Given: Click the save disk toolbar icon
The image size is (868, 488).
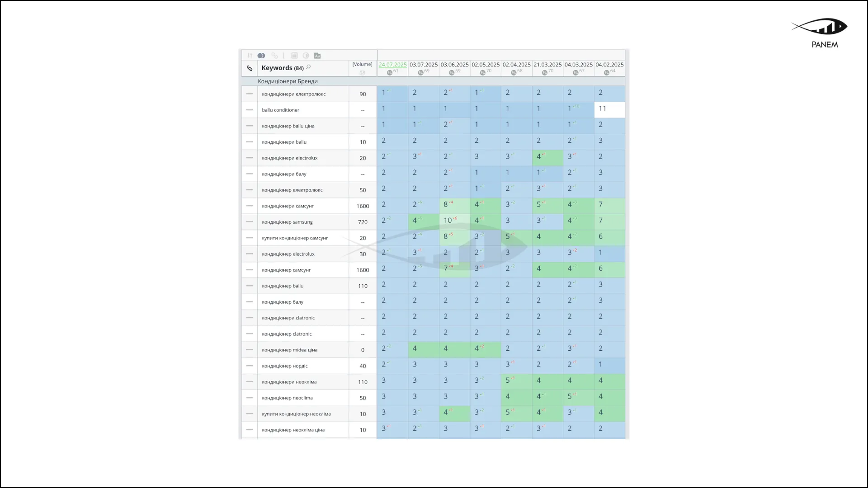Looking at the screenshot, I should 294,56.
